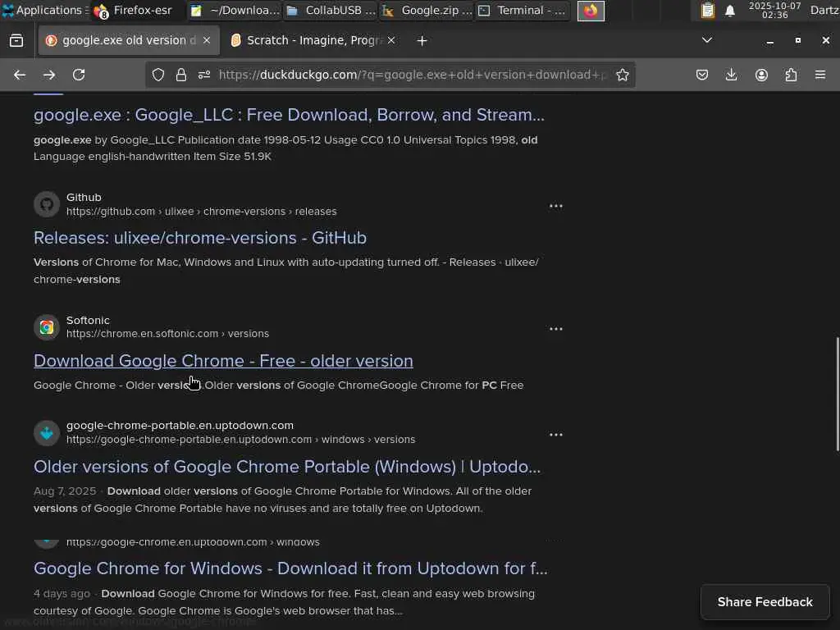
Task: Click the google-chrome-portable.en.uptodown.com site name
Action: click(180, 426)
